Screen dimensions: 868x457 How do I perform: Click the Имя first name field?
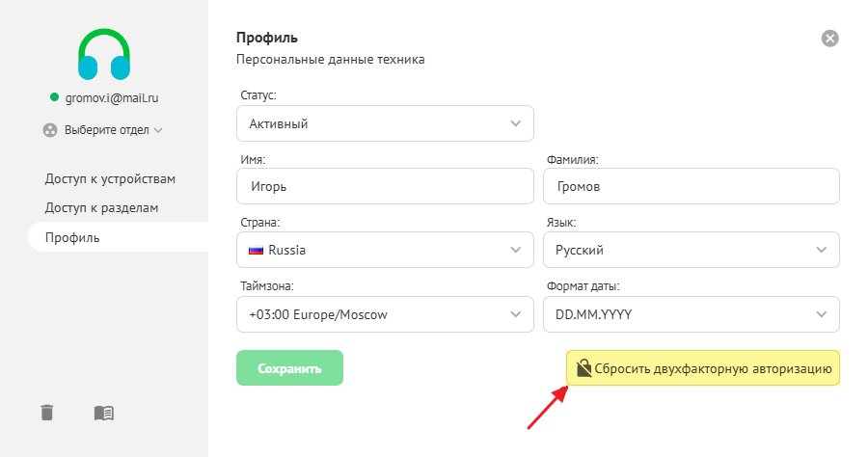coord(385,187)
